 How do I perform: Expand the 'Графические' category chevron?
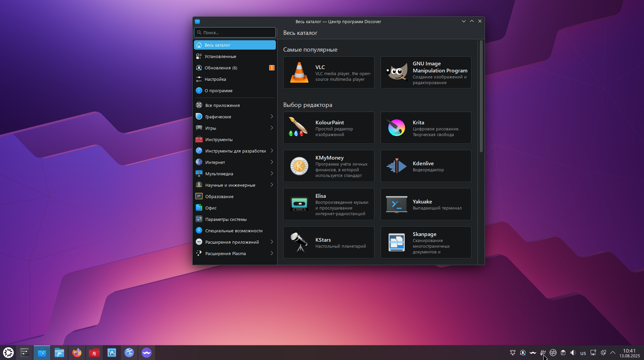click(272, 117)
